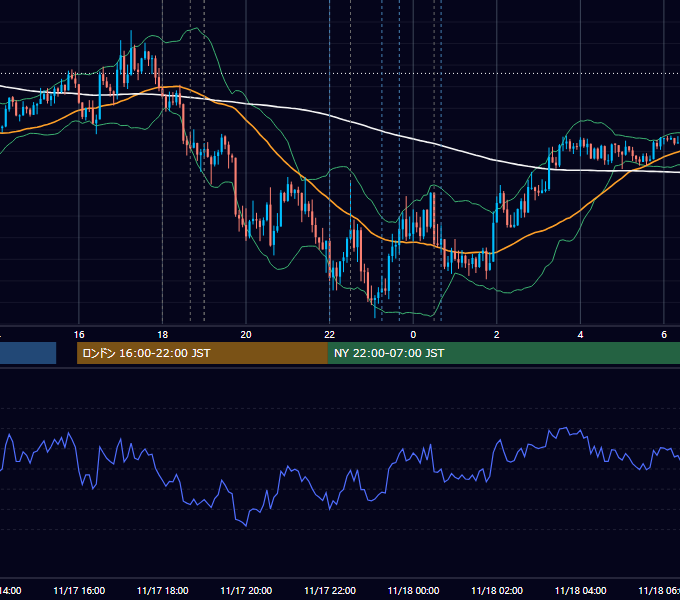Click the 11/18 04:00 date label
This screenshot has width=680, height=600.
[581, 590]
